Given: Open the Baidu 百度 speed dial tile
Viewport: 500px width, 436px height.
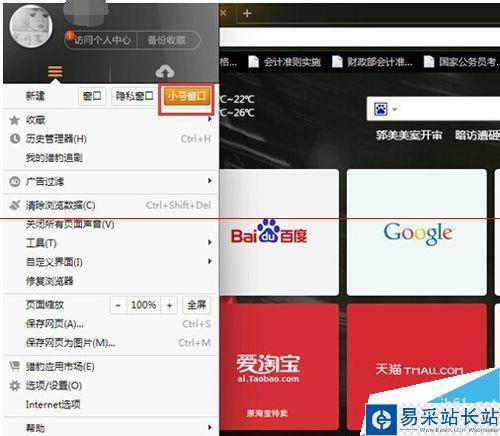Looking at the screenshot, I should tap(279, 232).
